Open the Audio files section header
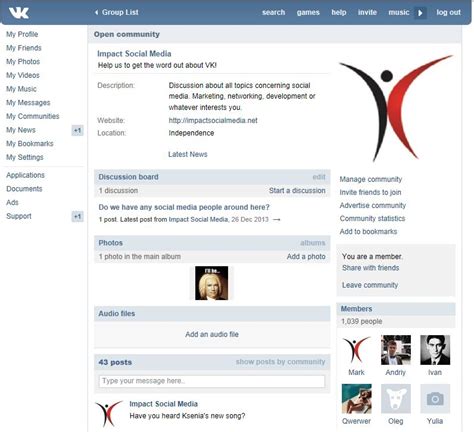The height and width of the screenshot is (432, 474). click(x=212, y=314)
